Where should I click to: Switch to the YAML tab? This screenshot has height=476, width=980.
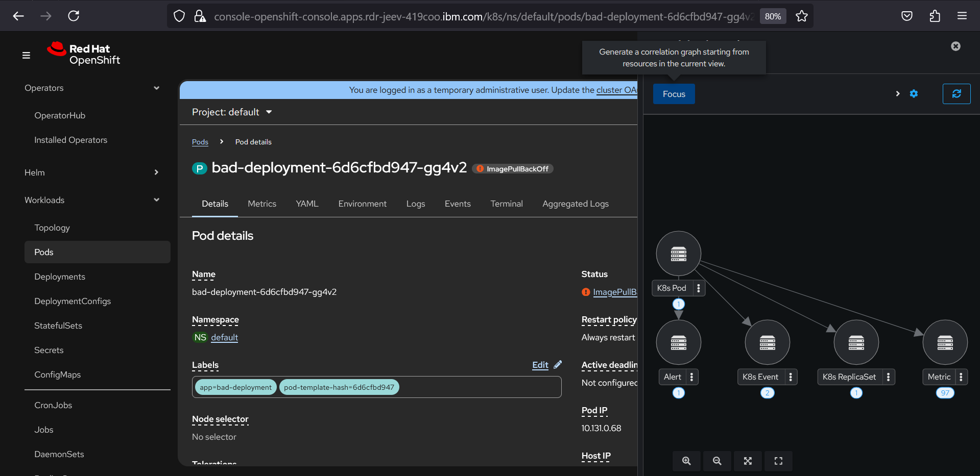point(307,204)
